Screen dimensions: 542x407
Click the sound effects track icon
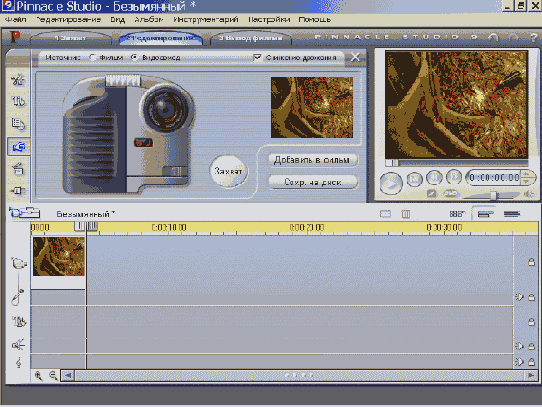tap(18, 345)
